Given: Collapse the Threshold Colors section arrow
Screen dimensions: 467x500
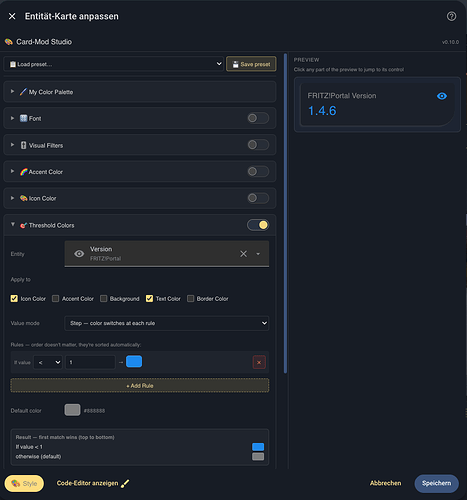Looking at the screenshot, I should pos(13,225).
